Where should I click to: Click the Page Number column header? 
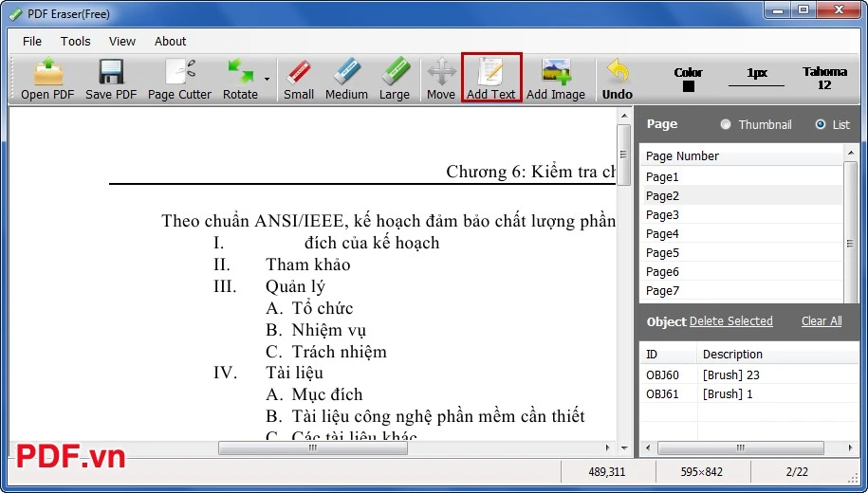pos(741,156)
